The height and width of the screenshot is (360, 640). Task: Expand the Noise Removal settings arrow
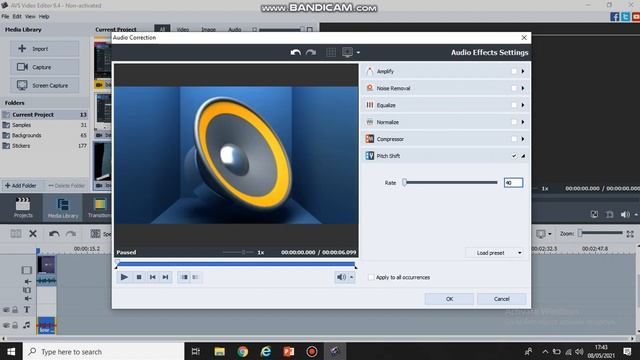(523, 88)
